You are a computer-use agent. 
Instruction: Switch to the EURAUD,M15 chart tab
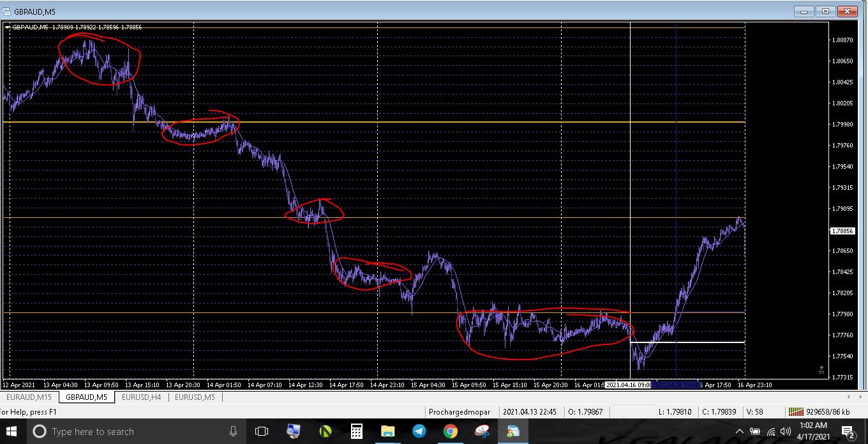(x=29, y=397)
